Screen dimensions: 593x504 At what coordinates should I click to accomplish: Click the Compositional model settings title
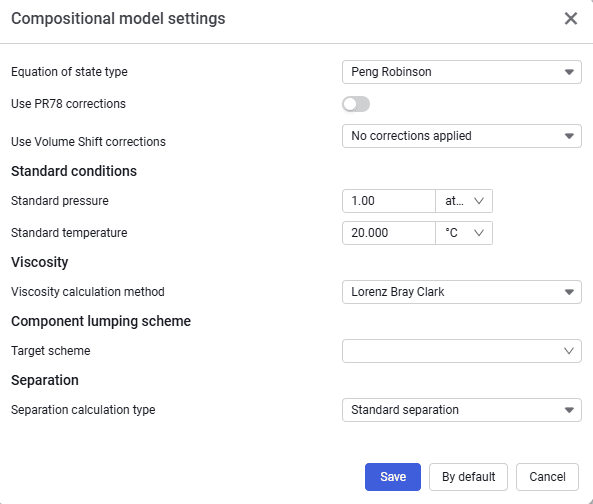click(118, 19)
